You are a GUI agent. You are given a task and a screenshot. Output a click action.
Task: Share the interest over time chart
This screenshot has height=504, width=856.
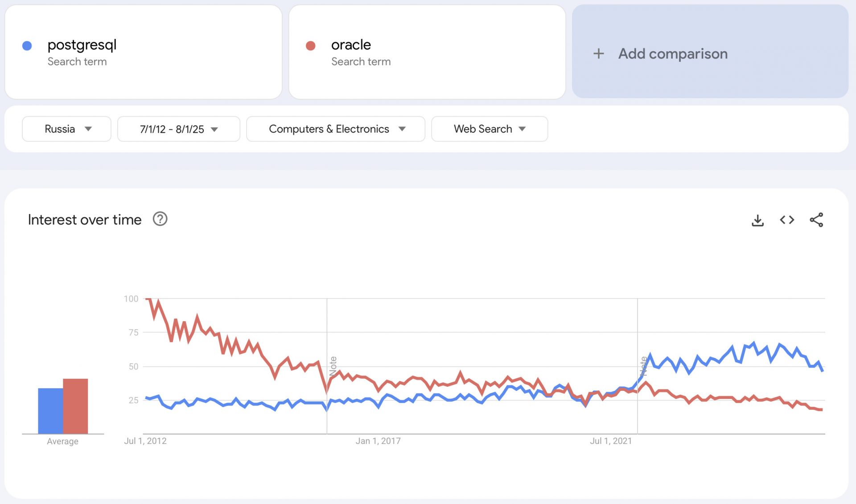[816, 220]
